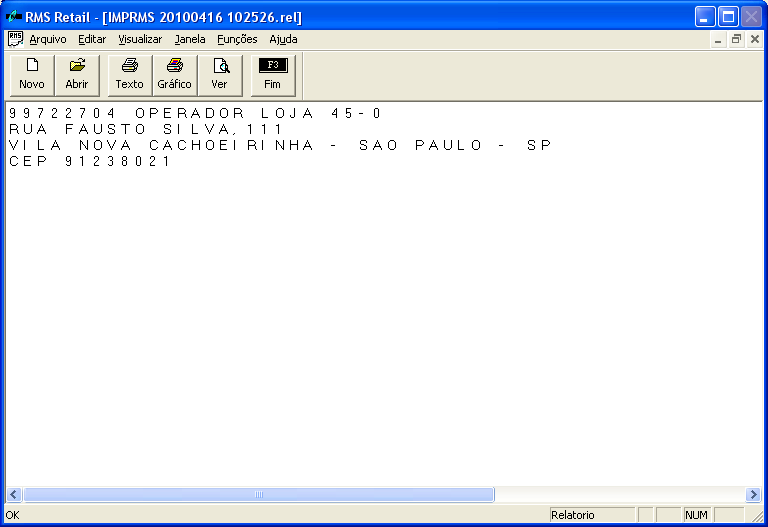
Task: Preview the report with the Ver button
Action: [220, 75]
